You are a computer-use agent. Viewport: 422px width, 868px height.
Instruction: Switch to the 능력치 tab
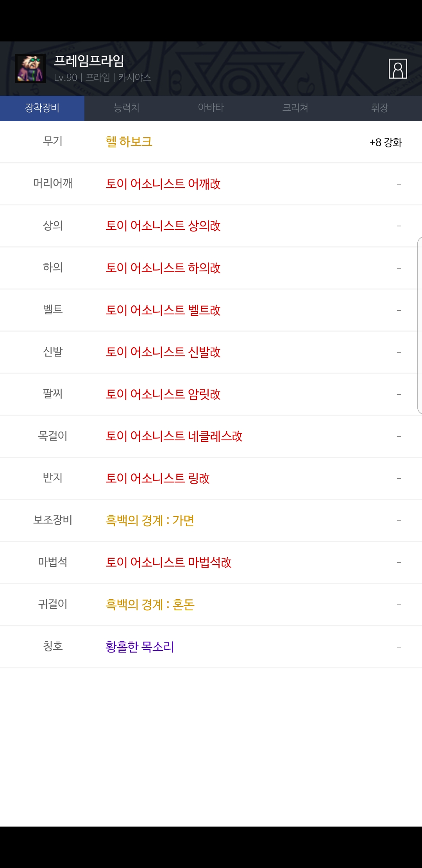(126, 108)
